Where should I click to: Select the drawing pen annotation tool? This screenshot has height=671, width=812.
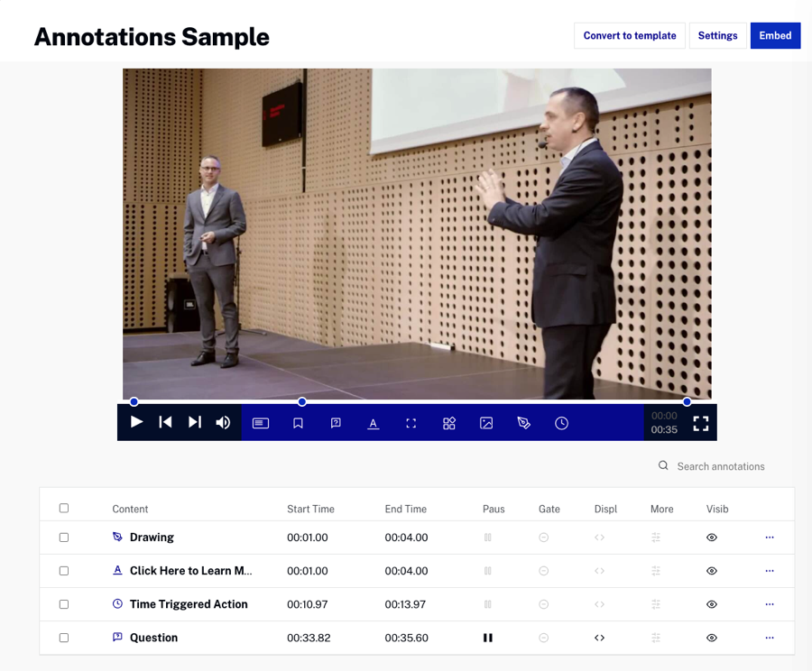pyautogui.click(x=524, y=423)
